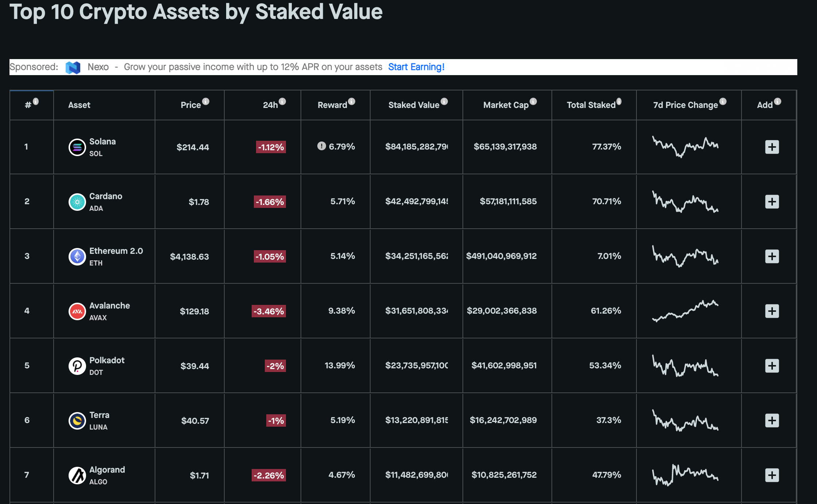Screen dimensions: 817x504
Task: Click Solana's -1.12% 24h change badge
Action: (x=271, y=147)
